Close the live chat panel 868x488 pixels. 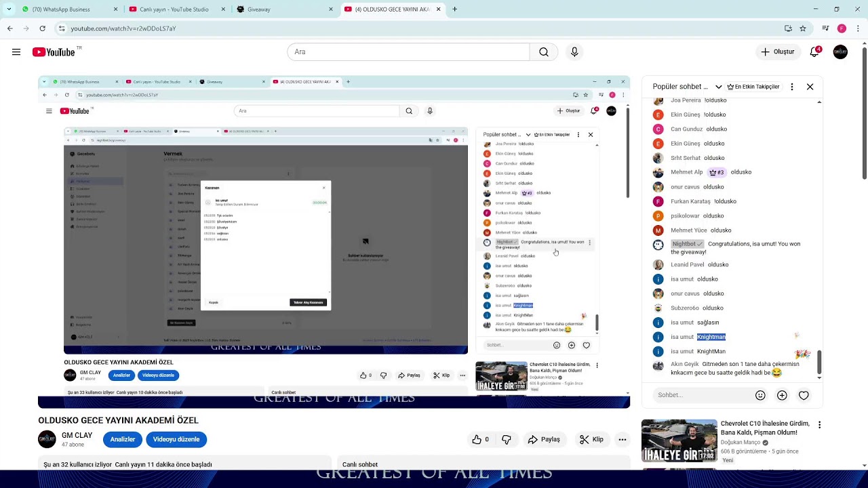click(810, 87)
